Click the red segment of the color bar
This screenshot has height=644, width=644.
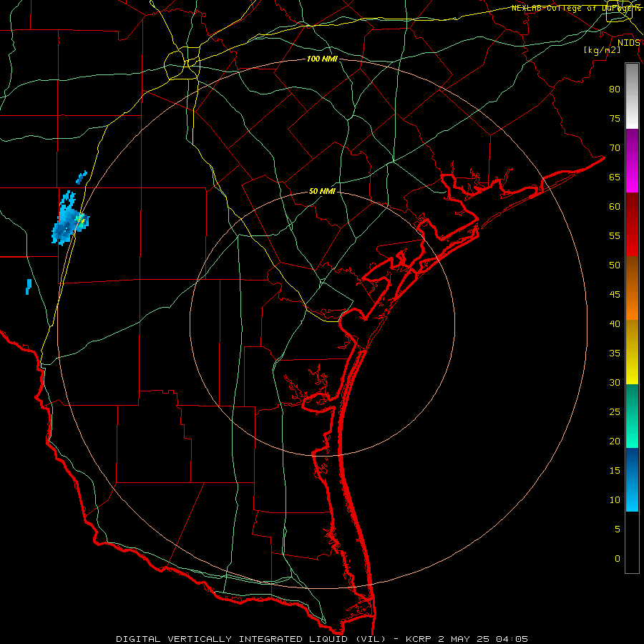[x=632, y=225]
